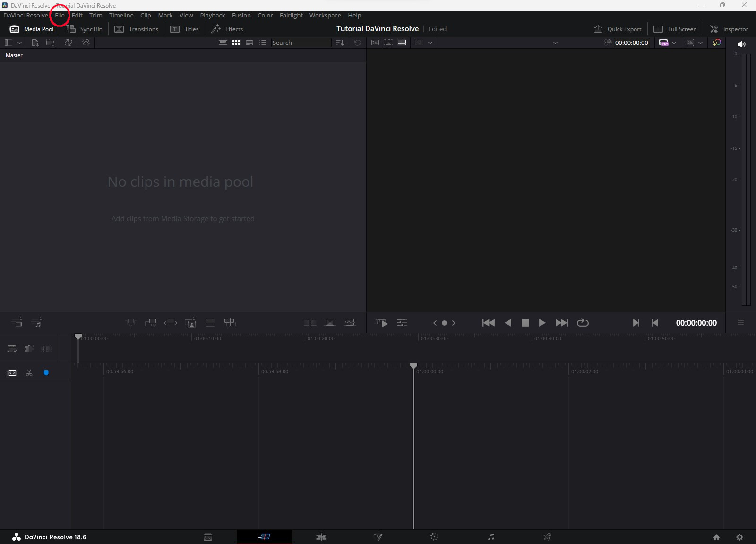The width and height of the screenshot is (756, 544).
Task: Switch media pool to strip view
Action: click(249, 43)
